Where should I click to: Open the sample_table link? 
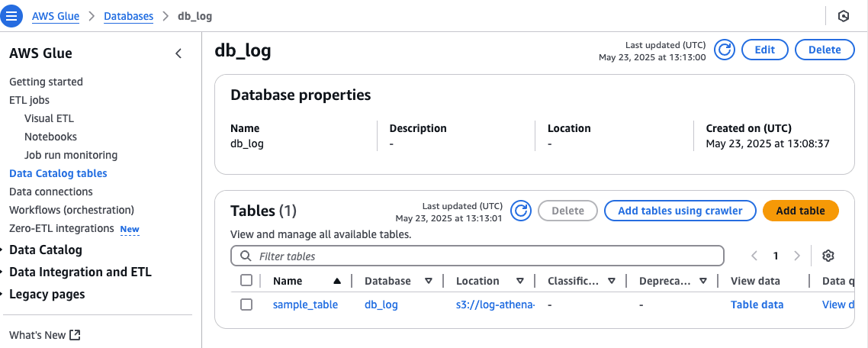click(305, 304)
